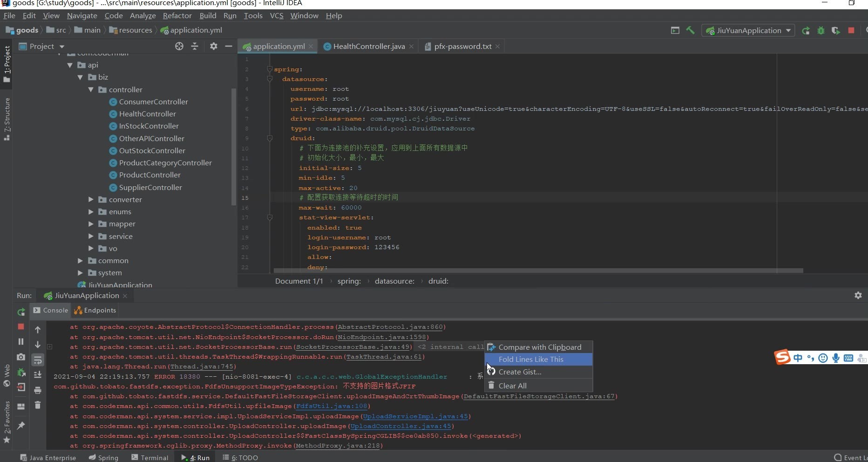
Task: Open the Sogou soft keyboard icon
Action: pos(848,358)
